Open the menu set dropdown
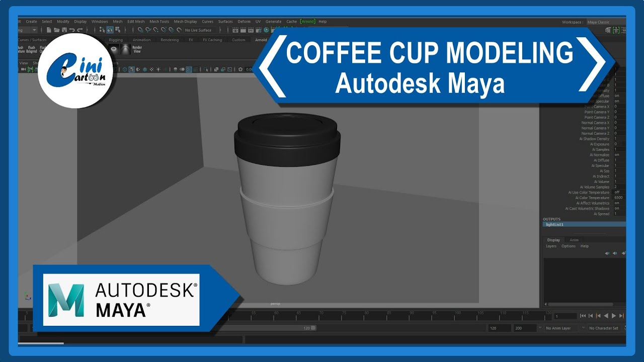The image size is (644, 362). (28, 30)
